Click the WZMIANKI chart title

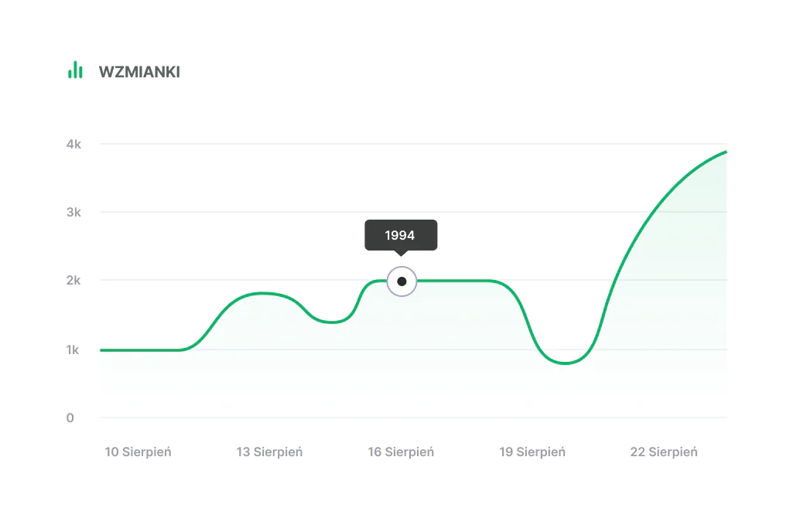click(x=139, y=72)
